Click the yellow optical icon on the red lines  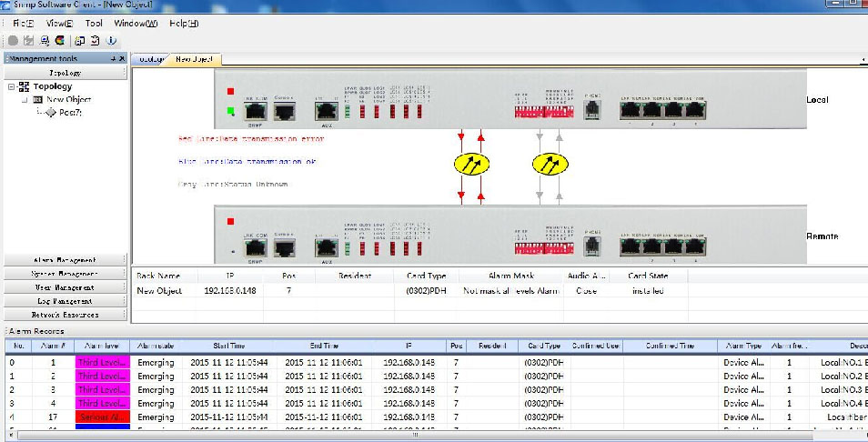[471, 165]
